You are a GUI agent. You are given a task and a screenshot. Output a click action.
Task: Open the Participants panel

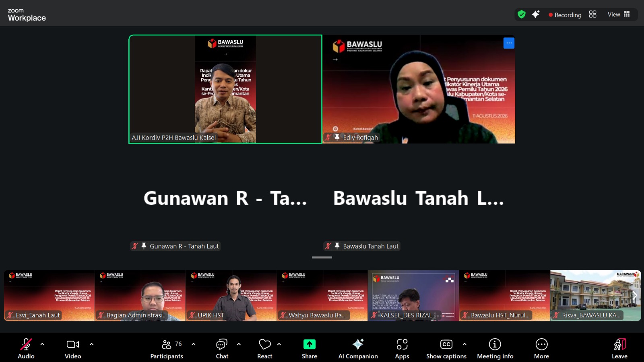coord(167,348)
